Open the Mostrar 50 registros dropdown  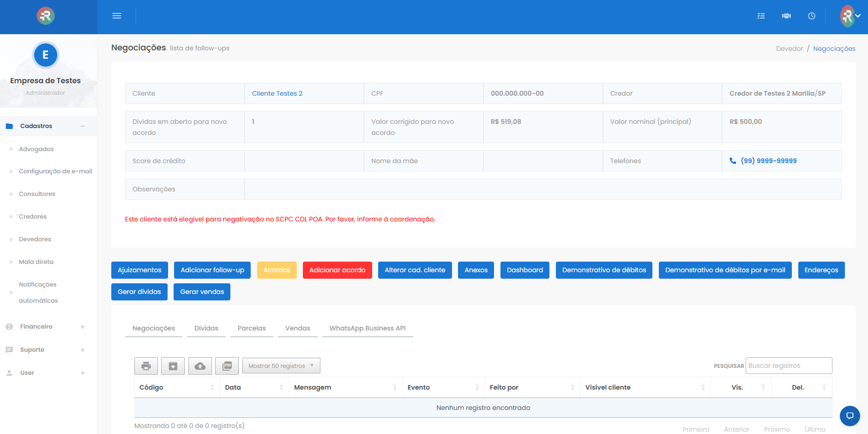click(281, 366)
